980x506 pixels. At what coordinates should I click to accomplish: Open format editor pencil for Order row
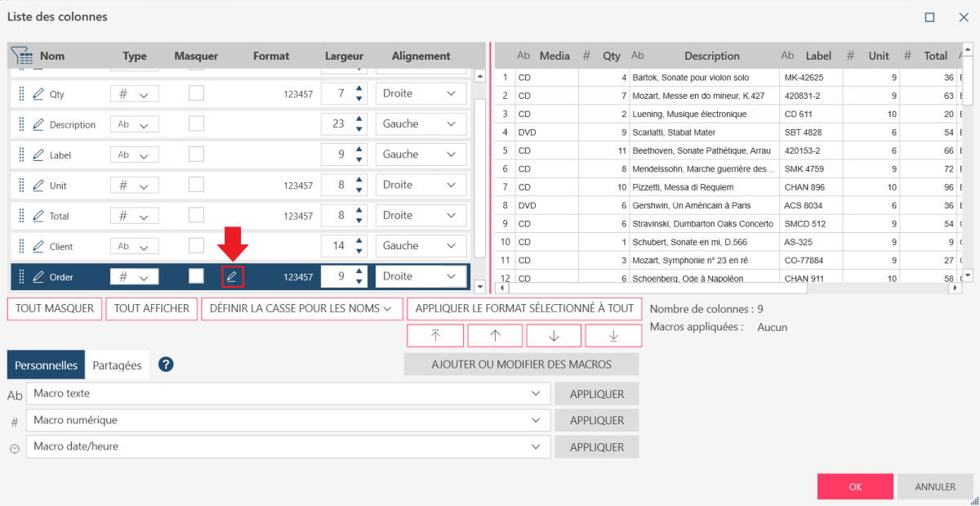click(x=232, y=277)
